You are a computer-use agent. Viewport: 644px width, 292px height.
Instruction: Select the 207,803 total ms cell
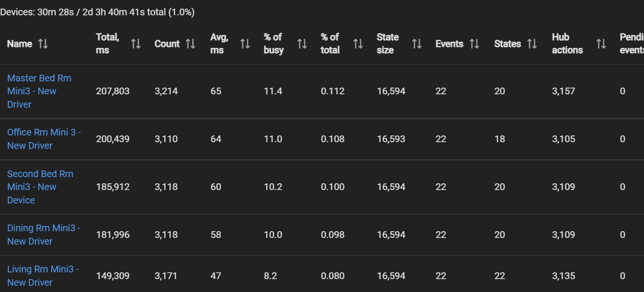[113, 91]
